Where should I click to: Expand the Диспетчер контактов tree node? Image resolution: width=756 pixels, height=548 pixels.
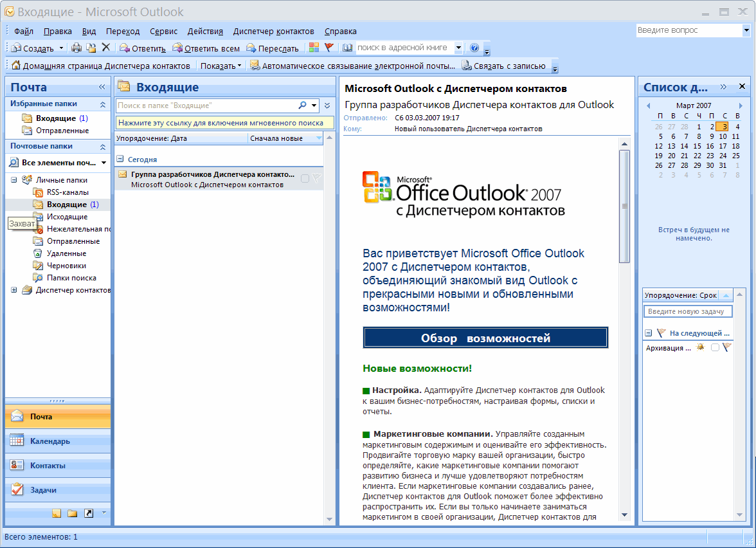14,290
